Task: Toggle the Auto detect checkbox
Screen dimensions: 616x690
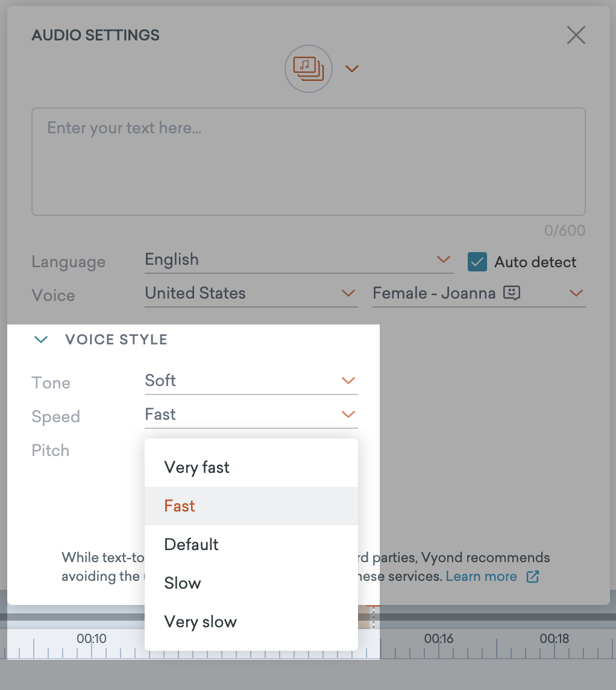Action: (477, 262)
